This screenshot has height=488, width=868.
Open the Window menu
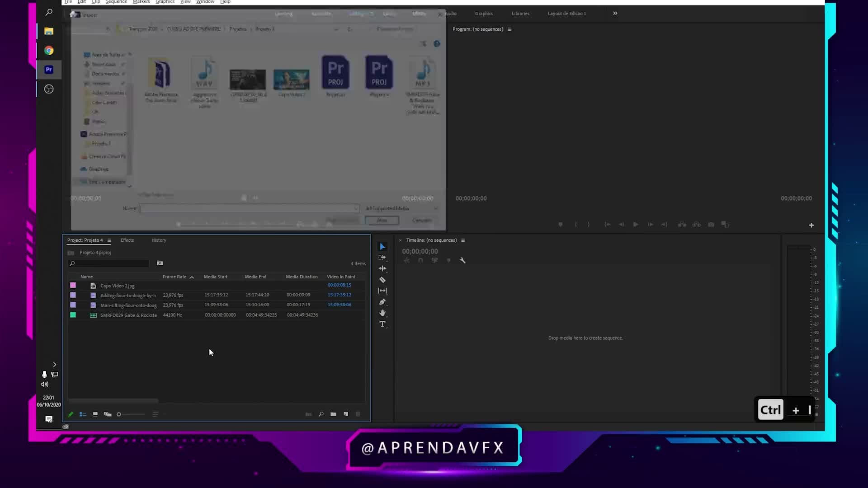pos(205,2)
